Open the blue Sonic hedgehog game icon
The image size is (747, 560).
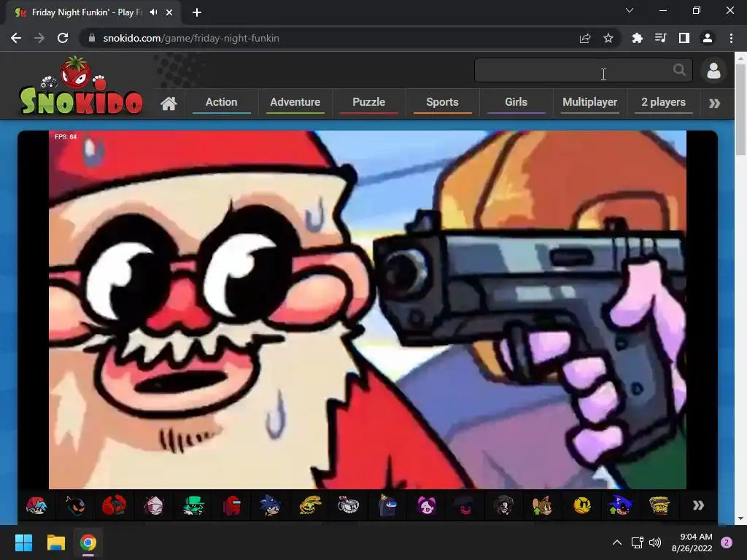pyautogui.click(x=271, y=505)
